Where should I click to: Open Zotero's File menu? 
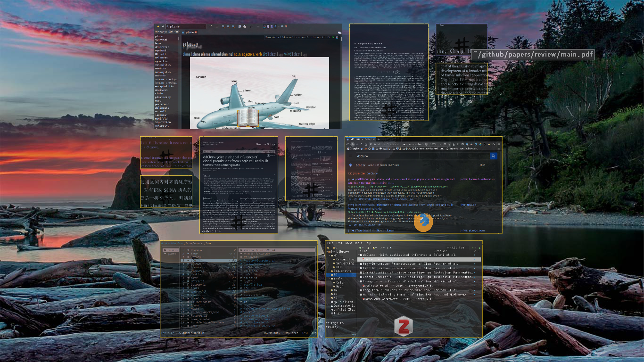click(x=330, y=243)
